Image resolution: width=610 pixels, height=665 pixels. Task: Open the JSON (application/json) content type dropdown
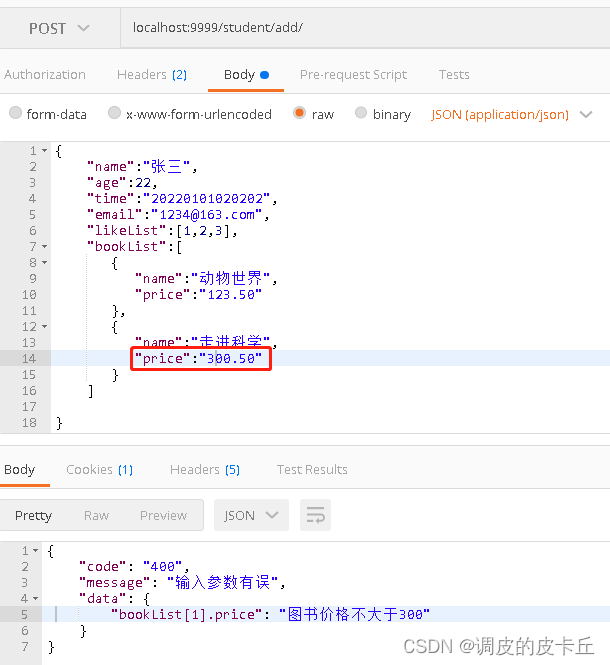coord(511,115)
